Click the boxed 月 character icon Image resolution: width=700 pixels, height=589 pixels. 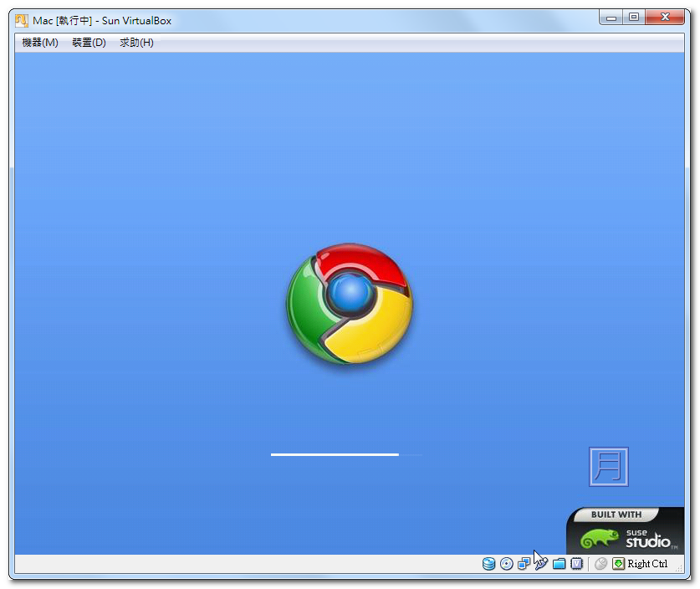pos(608,466)
